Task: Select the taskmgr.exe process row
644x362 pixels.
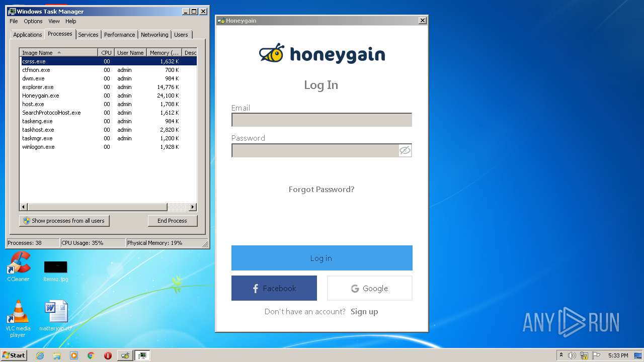Action: 108,138
